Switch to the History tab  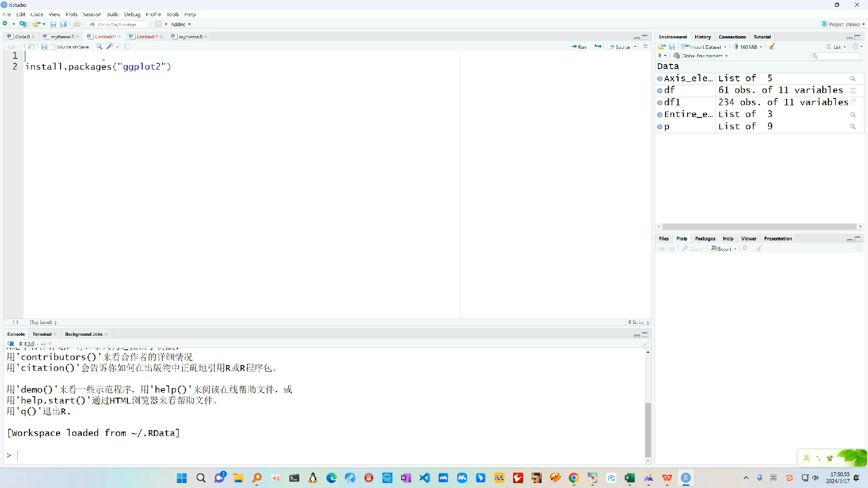(x=703, y=37)
